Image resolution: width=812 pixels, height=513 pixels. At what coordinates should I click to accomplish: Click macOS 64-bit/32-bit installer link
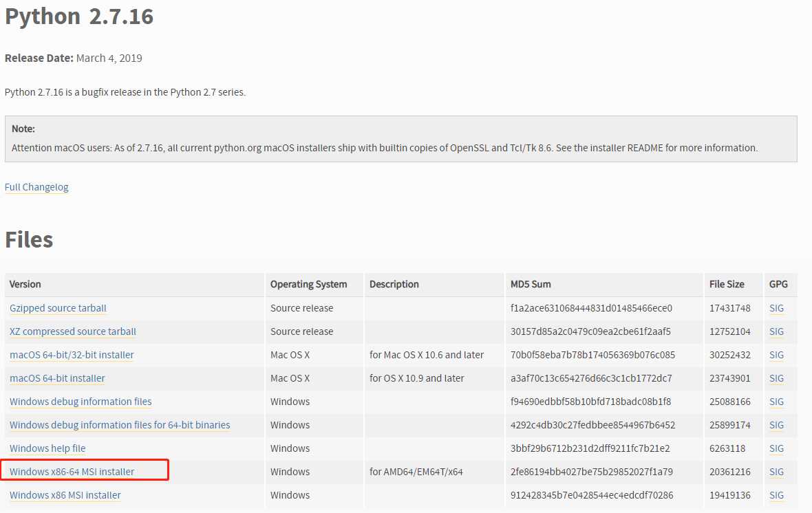pyautogui.click(x=72, y=355)
